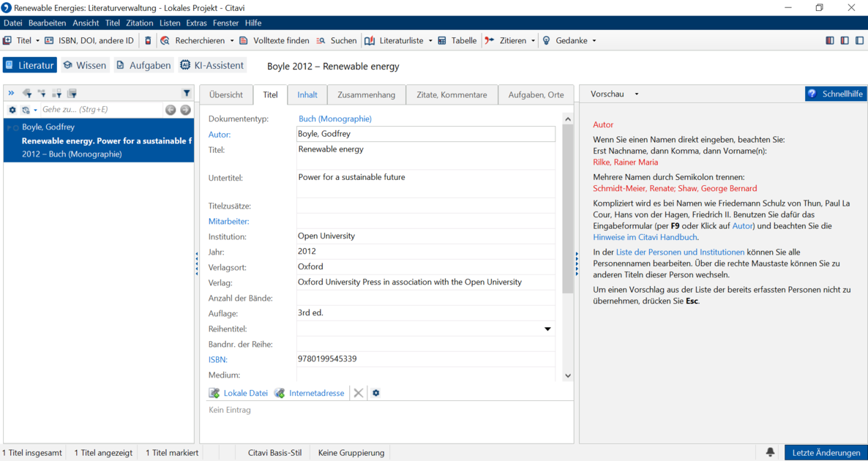This screenshot has width=868, height=461.
Task: Open the Wissen workspace
Action: [x=85, y=65]
